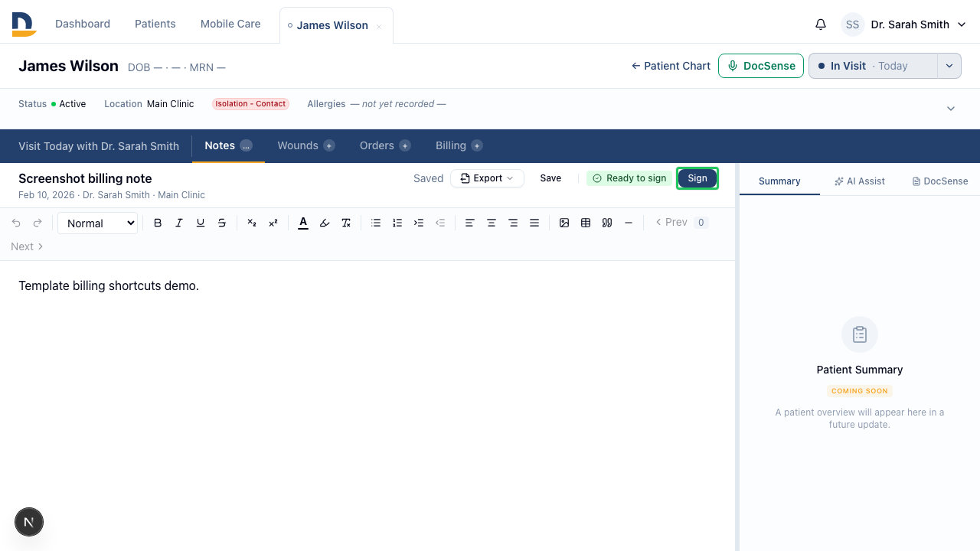This screenshot has height=551, width=980.
Task: Toggle strikethrough formatting
Action: 222,223
